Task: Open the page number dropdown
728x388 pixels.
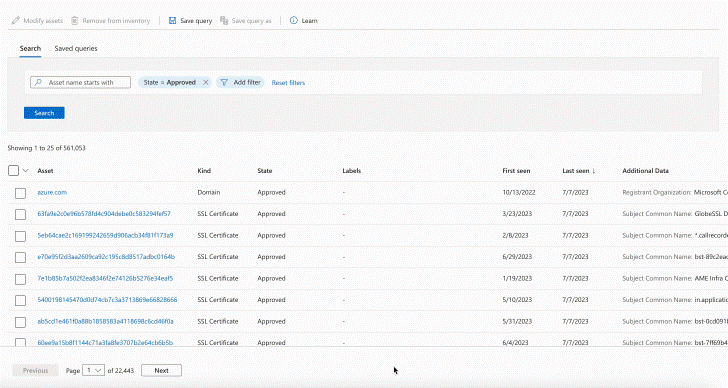Action: (93, 370)
